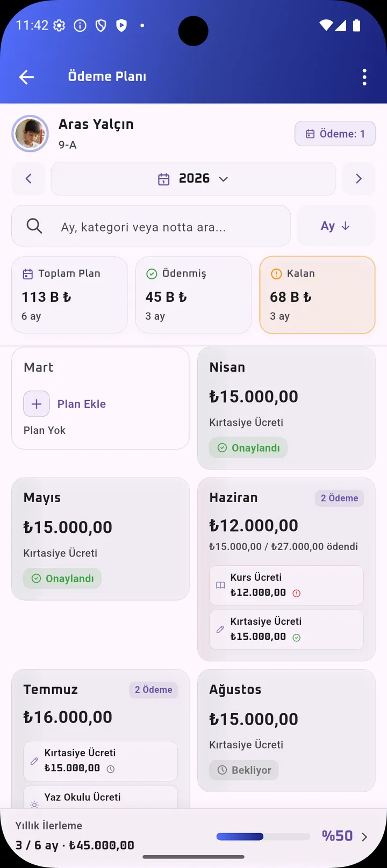Open the 2026 year dropdown
Image resolution: width=387 pixels, height=868 pixels.
click(193, 179)
